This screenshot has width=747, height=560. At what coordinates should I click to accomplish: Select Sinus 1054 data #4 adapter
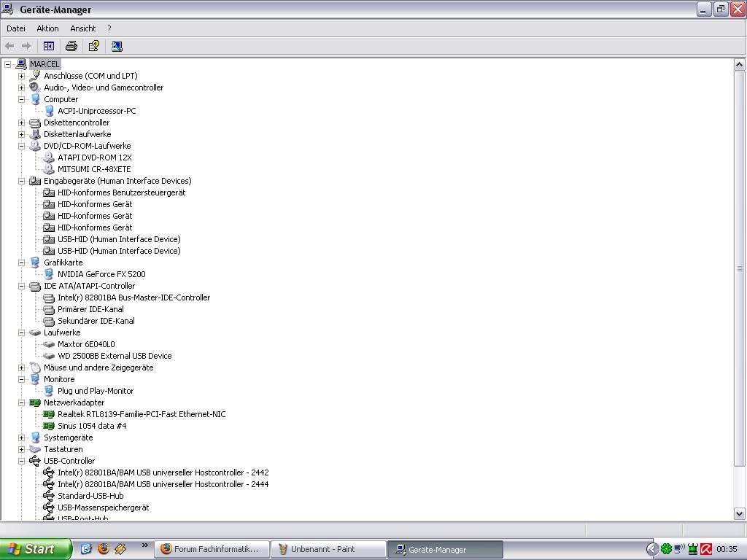92,426
